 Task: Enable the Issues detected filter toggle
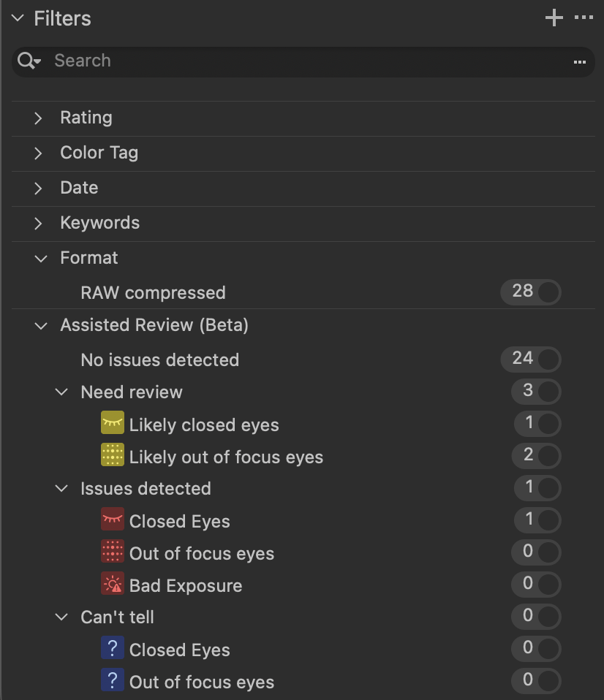pos(537,488)
